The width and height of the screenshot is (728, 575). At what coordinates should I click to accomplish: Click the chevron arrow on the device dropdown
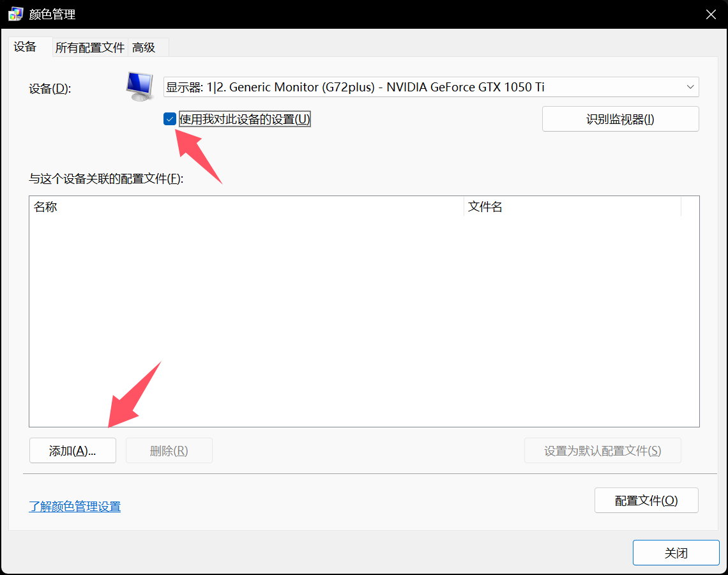[690, 87]
